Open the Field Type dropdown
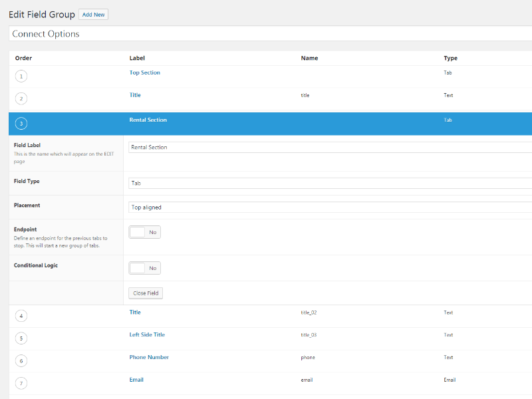Viewport: 532px width, 399px height. pos(329,182)
